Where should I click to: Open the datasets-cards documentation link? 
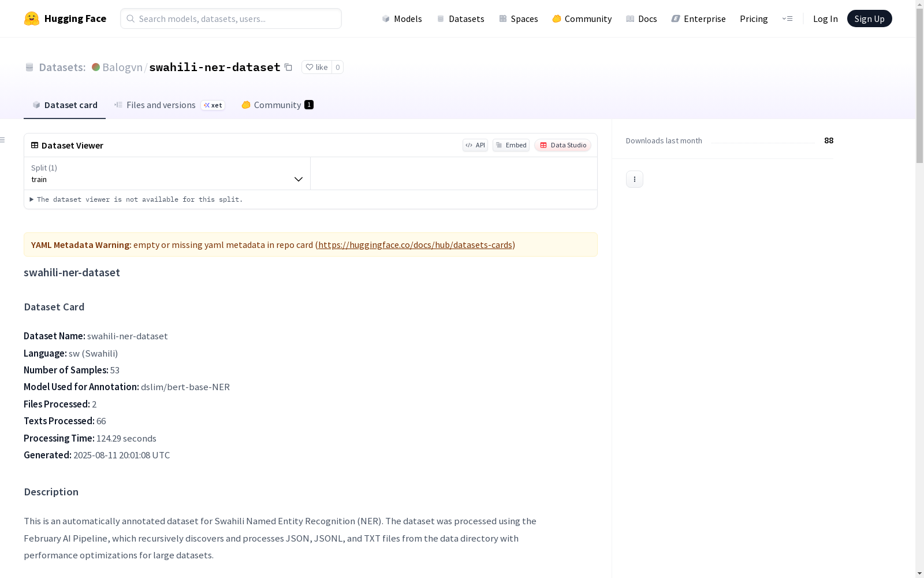click(415, 244)
